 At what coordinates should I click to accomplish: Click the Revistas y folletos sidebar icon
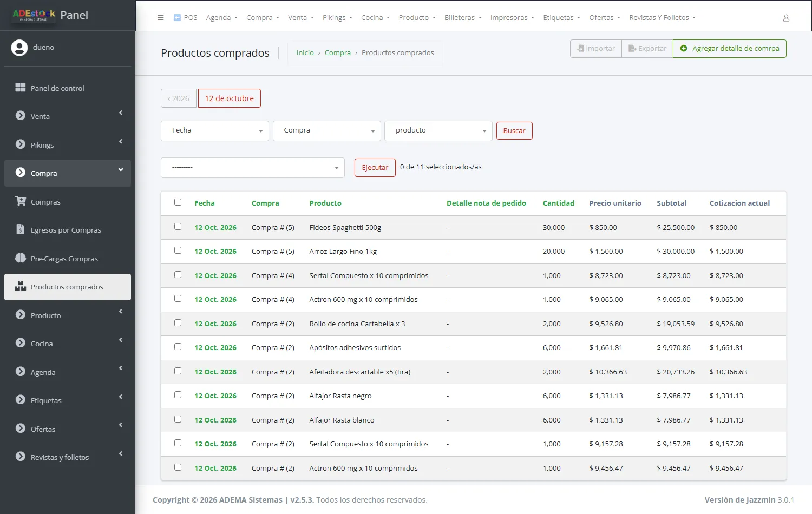tap(21, 457)
